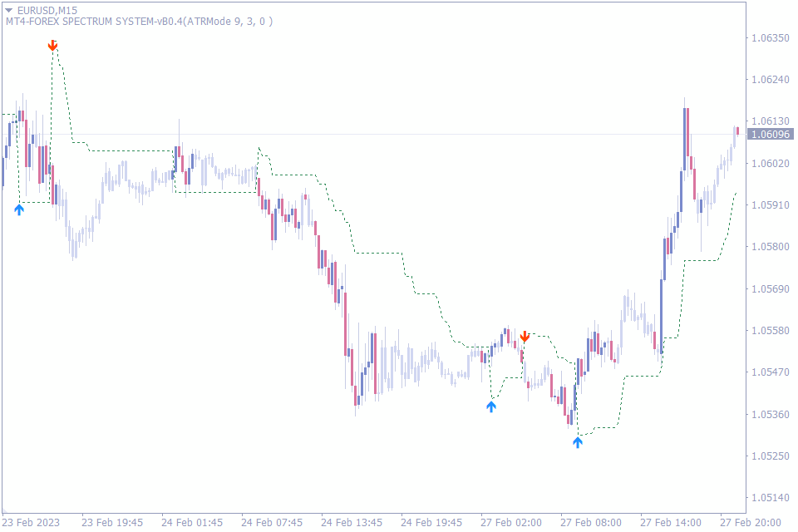Click the lowest blue buy arrow on the chart
The height and width of the screenshot is (532, 798).
[x=578, y=442]
